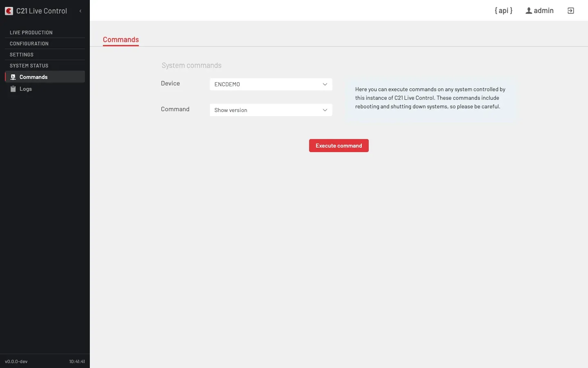The image size is (588, 368).
Task: Open the api documentation link
Action: point(503,11)
